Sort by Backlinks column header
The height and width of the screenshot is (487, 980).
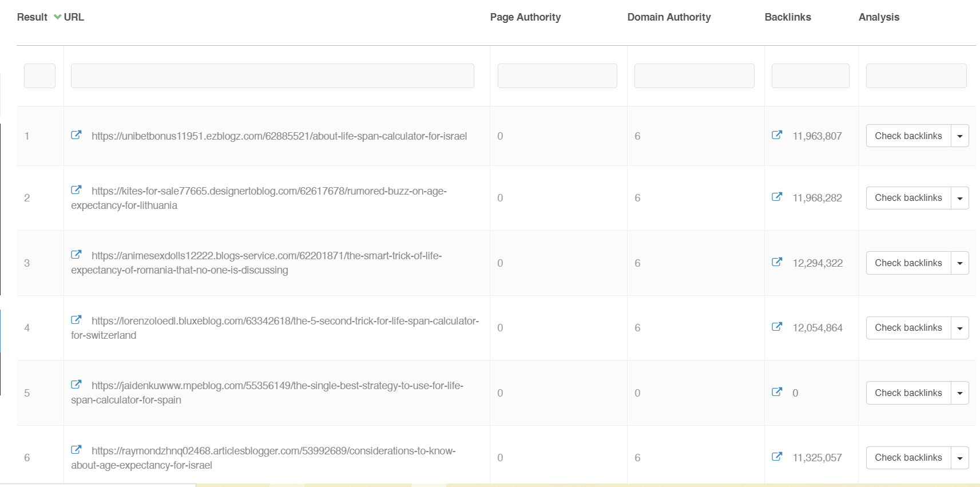(787, 17)
